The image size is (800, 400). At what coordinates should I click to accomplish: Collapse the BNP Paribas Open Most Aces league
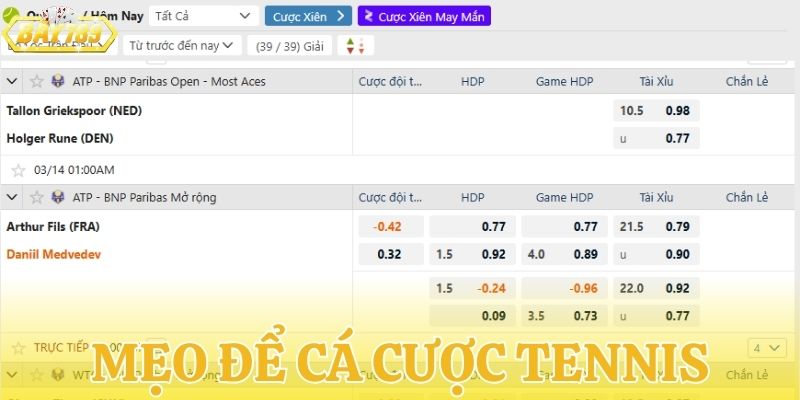12,81
